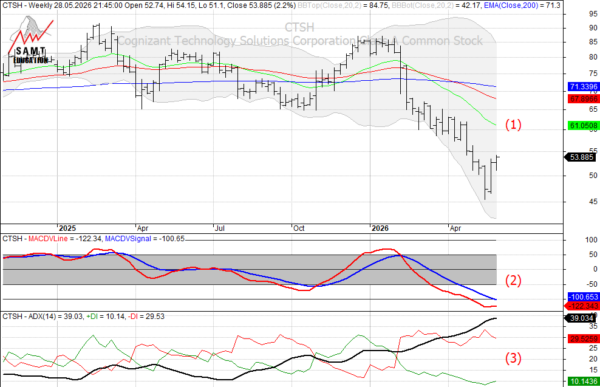Viewport: 600px width, 387px height.
Task: Select the BBTop(Close,20,2) = 84.75 label
Action: (x=343, y=5)
